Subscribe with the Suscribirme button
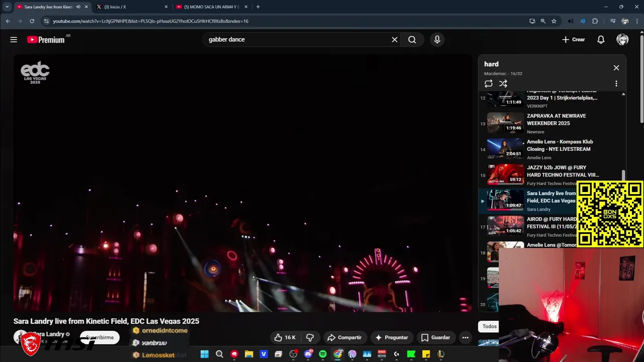Viewport: 644px width, 362px height. tap(100, 337)
